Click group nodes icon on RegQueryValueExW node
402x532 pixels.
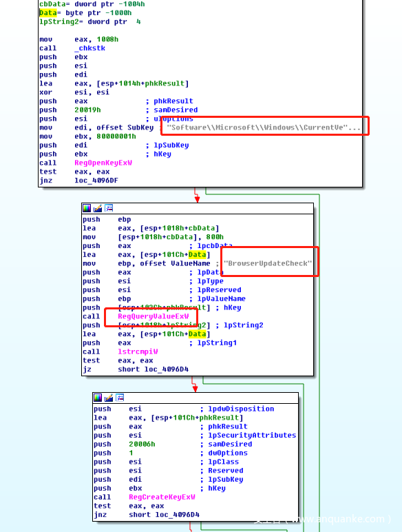click(x=109, y=208)
